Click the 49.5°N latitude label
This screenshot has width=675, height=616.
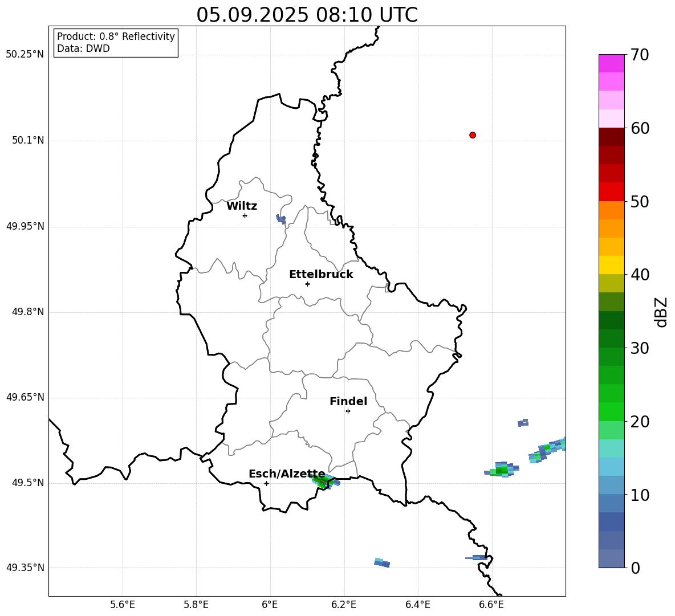[x=28, y=483]
